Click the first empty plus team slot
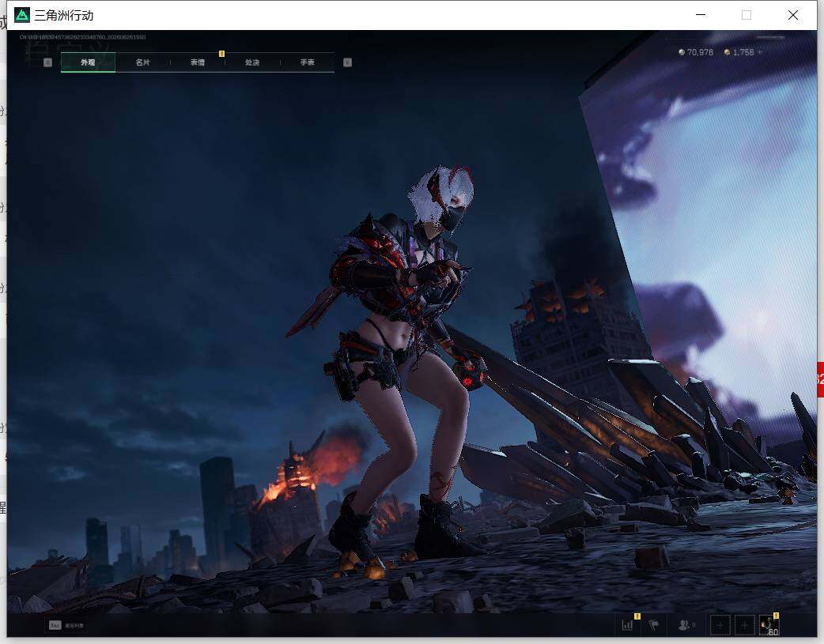The image size is (824, 644). (x=720, y=625)
